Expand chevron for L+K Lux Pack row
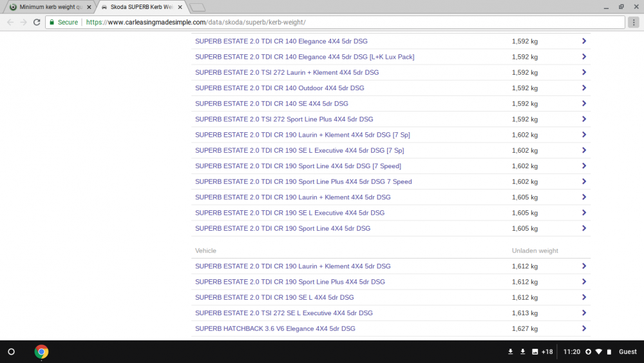 pyautogui.click(x=583, y=57)
